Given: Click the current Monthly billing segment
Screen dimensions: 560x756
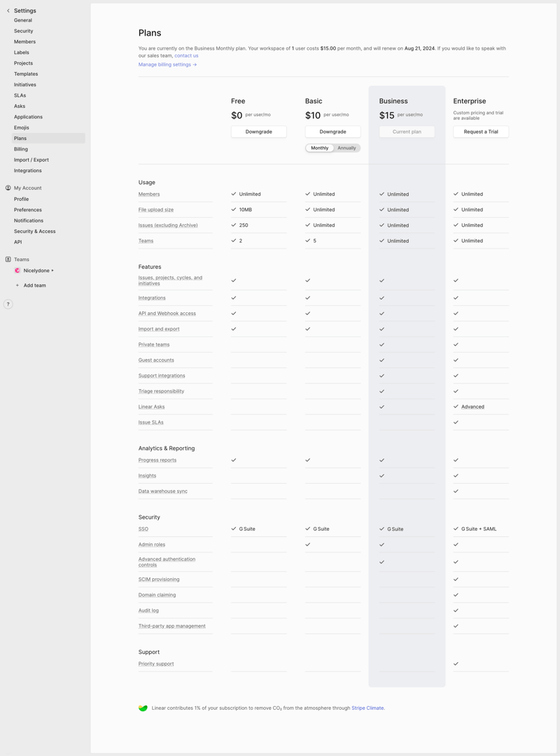Looking at the screenshot, I should [x=319, y=148].
